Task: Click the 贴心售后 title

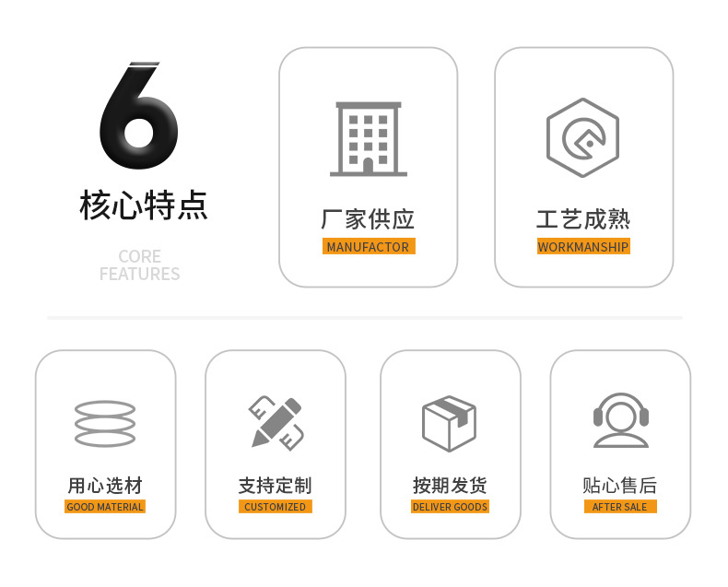Action: pyautogui.click(x=620, y=486)
